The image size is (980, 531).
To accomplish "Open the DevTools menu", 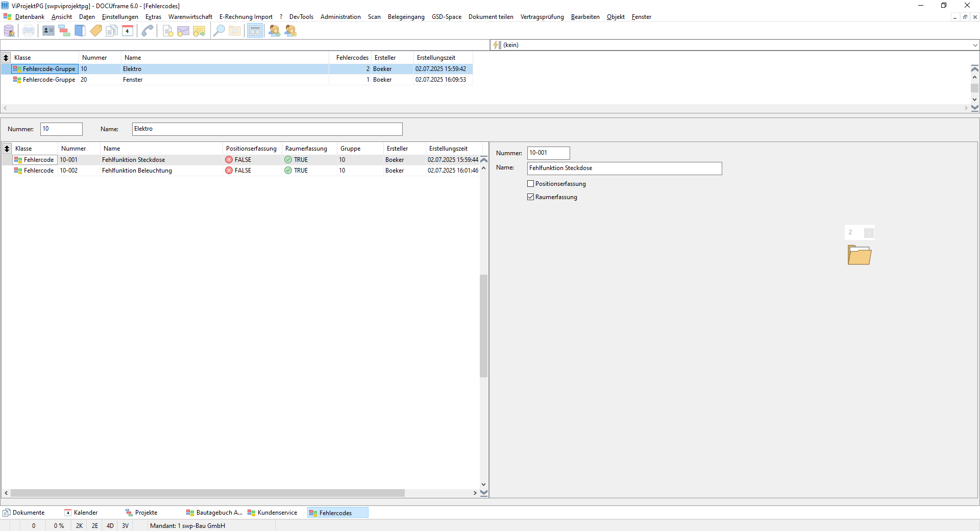I will click(301, 17).
